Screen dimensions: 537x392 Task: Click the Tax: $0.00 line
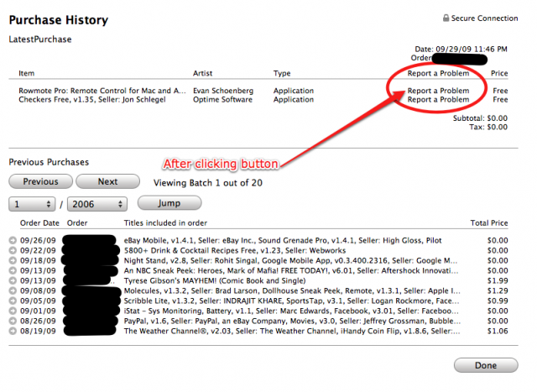tap(488, 127)
